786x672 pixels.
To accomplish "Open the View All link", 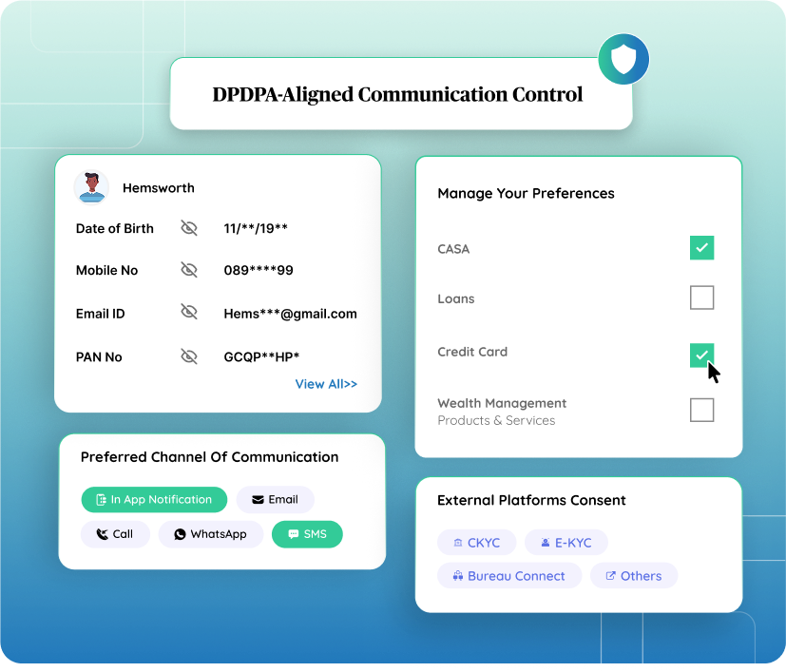I will (x=326, y=384).
